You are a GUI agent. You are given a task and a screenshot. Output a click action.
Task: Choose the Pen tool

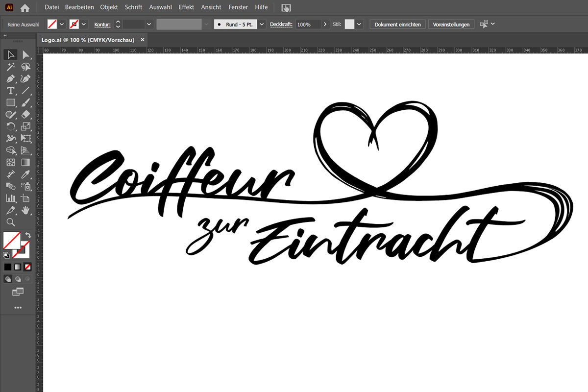coord(10,79)
